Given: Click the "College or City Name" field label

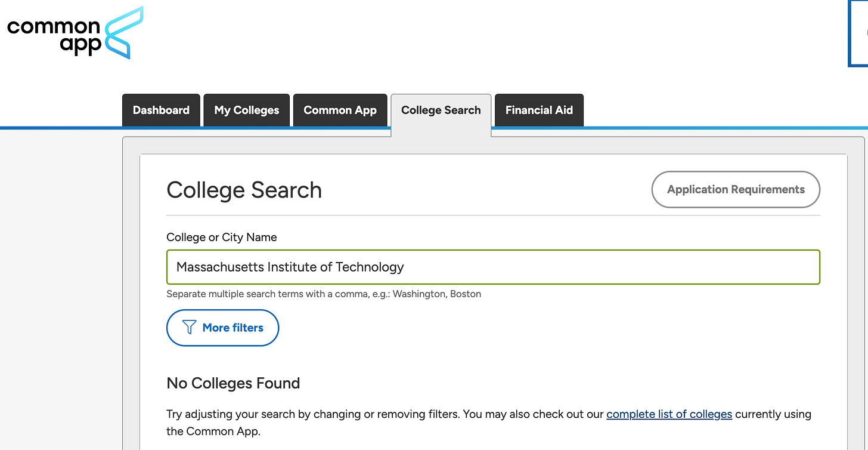Looking at the screenshot, I should tap(222, 237).
